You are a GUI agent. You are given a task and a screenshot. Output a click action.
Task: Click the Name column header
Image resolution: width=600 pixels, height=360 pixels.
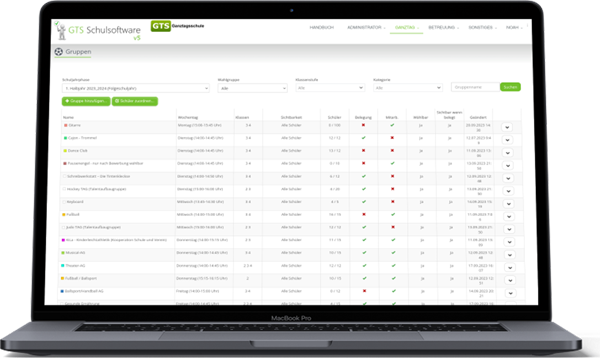(68, 117)
